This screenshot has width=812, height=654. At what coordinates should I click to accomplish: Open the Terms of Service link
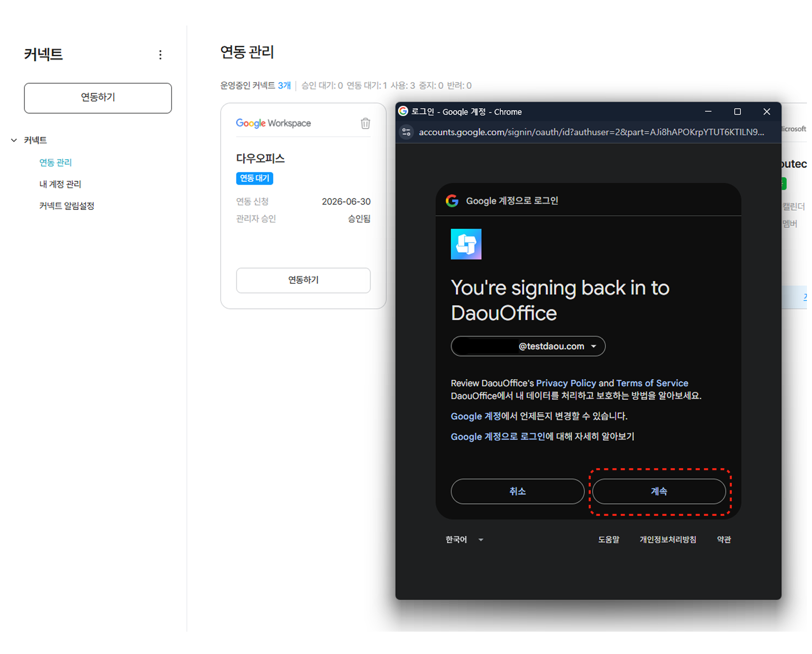tap(652, 383)
